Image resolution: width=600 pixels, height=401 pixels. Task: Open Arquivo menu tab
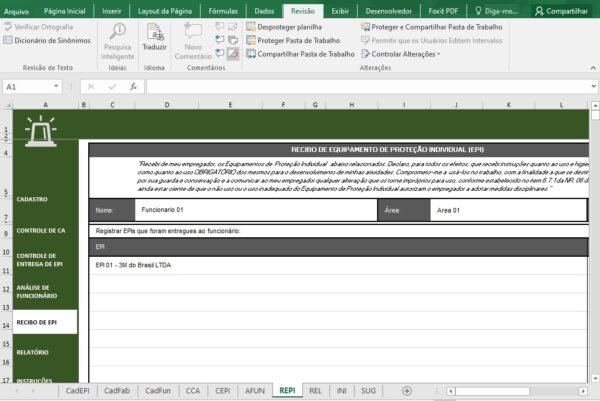[x=16, y=11]
